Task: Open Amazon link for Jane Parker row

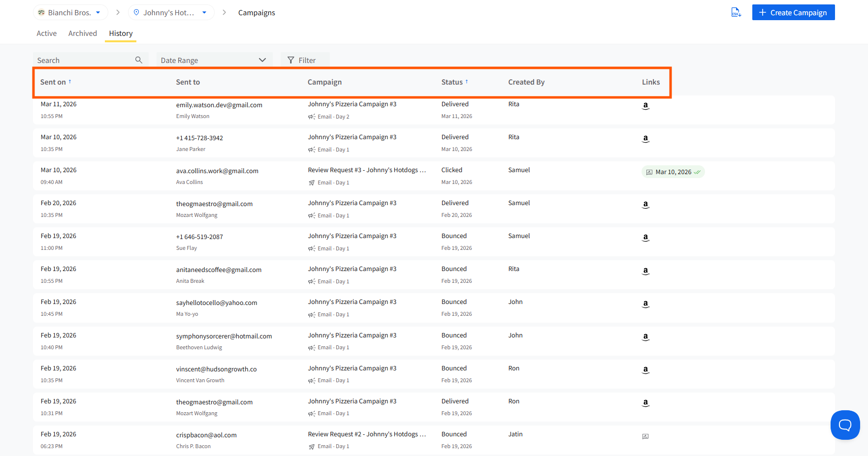Action: coord(645,139)
